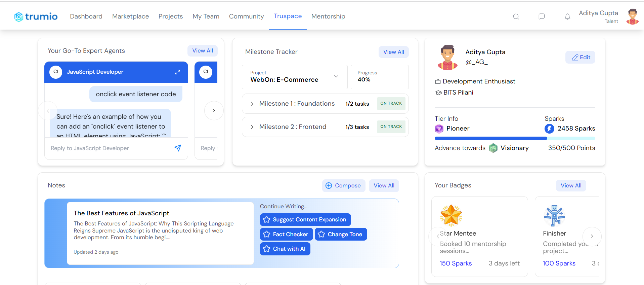Click the trumio logo
Viewport: 644px width, 285px height.
click(36, 16)
